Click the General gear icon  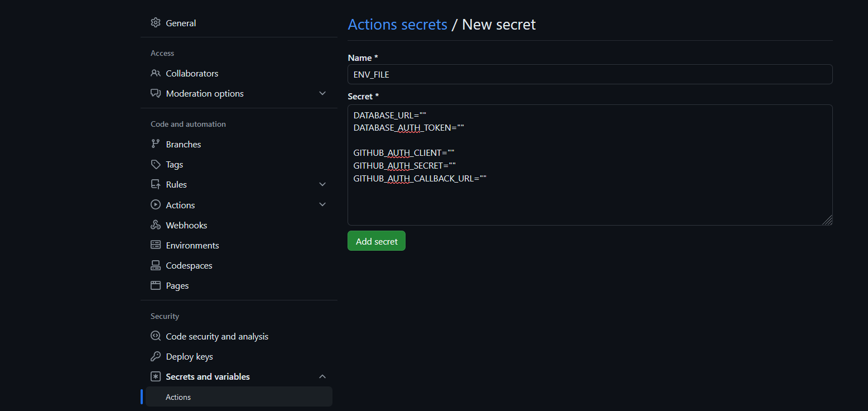tap(156, 23)
